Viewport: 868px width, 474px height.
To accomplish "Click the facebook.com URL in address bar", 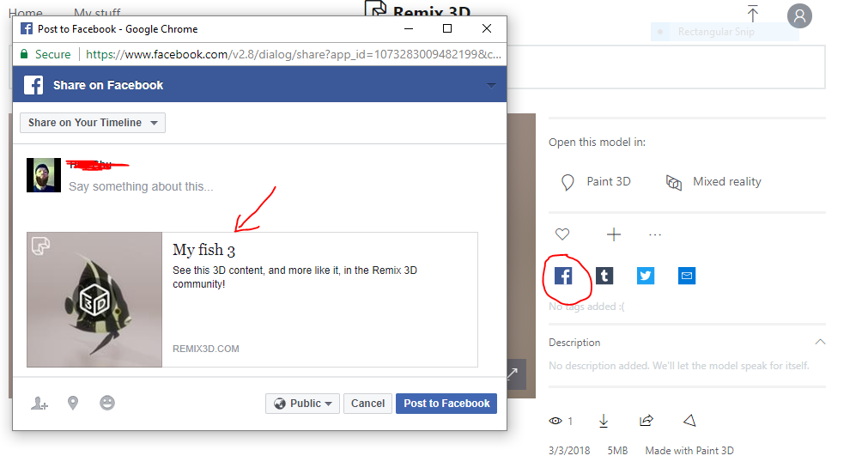I will [294, 54].
